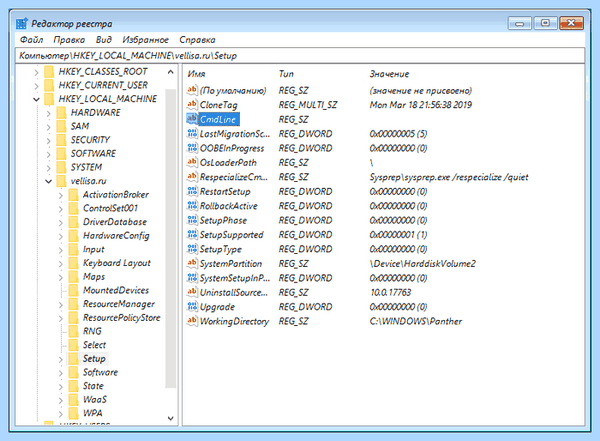Expand the SOFTWARE key
The height and width of the screenshot is (441, 600).
pos(49,154)
